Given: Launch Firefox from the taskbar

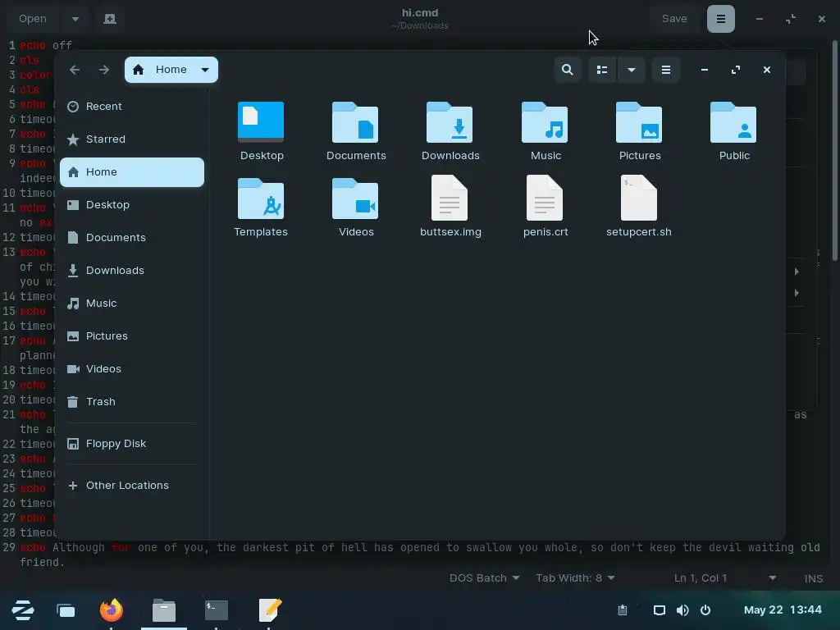Looking at the screenshot, I should 112,610.
